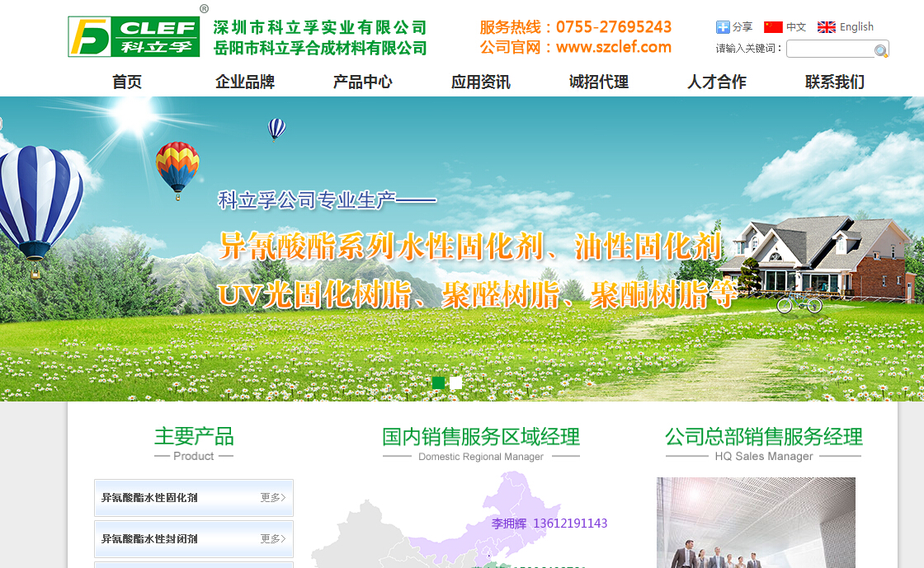Click the 公司总部销售服务经理 heading
The image size is (924, 568).
tap(764, 437)
